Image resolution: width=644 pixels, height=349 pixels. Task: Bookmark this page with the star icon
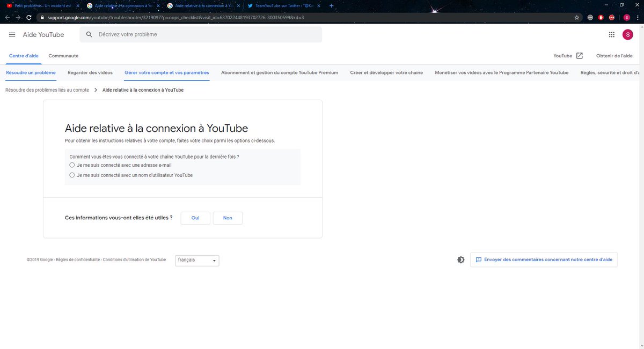tap(577, 17)
